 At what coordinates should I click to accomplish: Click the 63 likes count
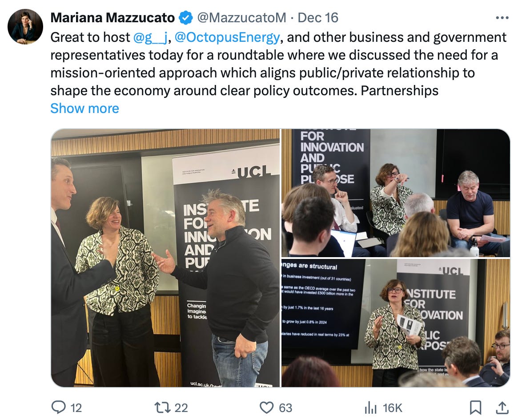click(x=285, y=408)
